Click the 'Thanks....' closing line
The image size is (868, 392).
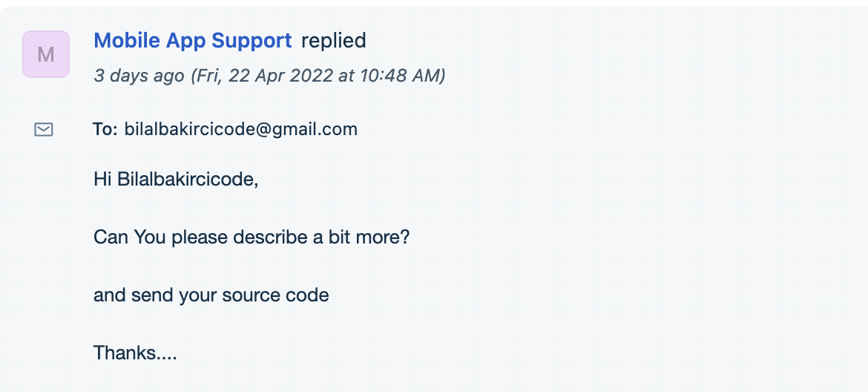click(135, 353)
